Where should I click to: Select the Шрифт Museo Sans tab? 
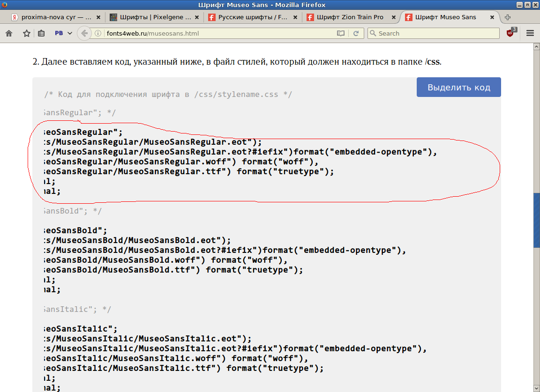coord(450,17)
